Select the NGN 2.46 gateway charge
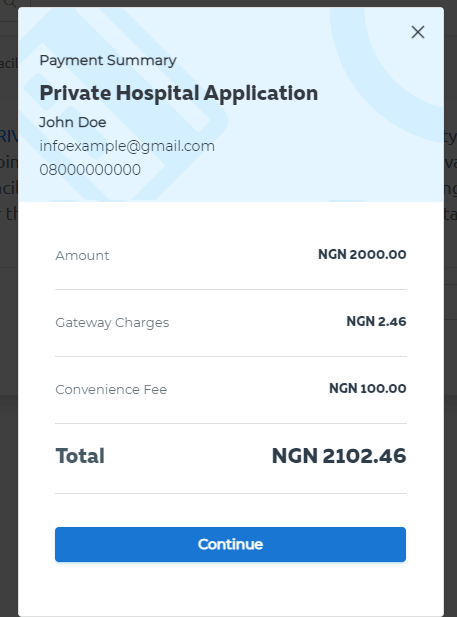 (376, 321)
